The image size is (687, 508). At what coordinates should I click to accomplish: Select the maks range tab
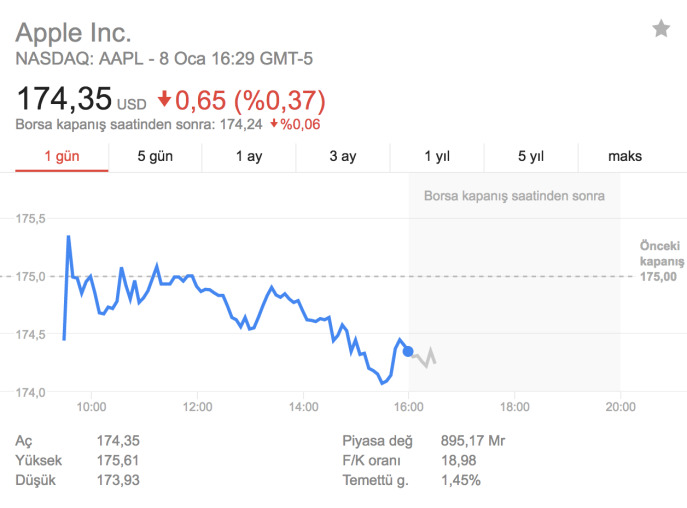click(625, 156)
